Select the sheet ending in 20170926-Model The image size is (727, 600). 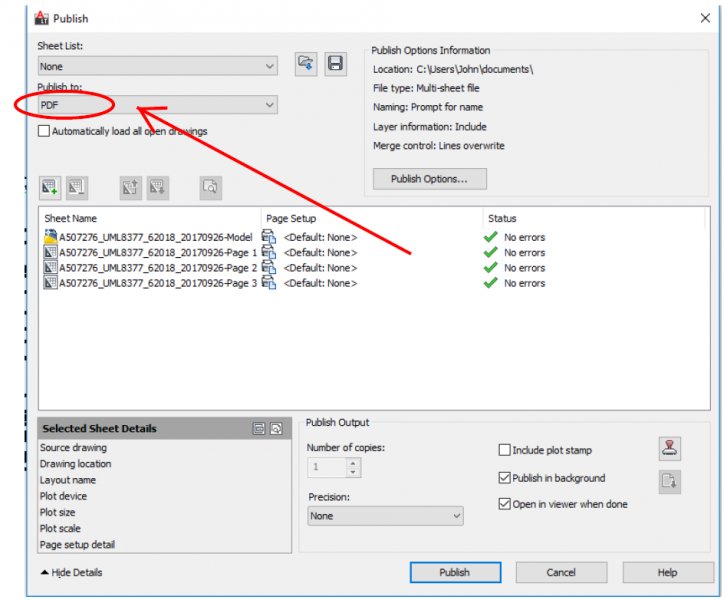coord(156,237)
